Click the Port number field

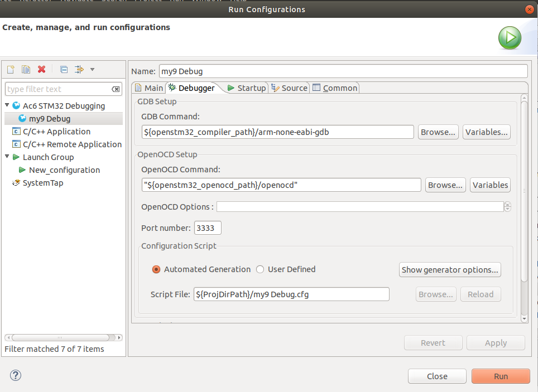(208, 228)
